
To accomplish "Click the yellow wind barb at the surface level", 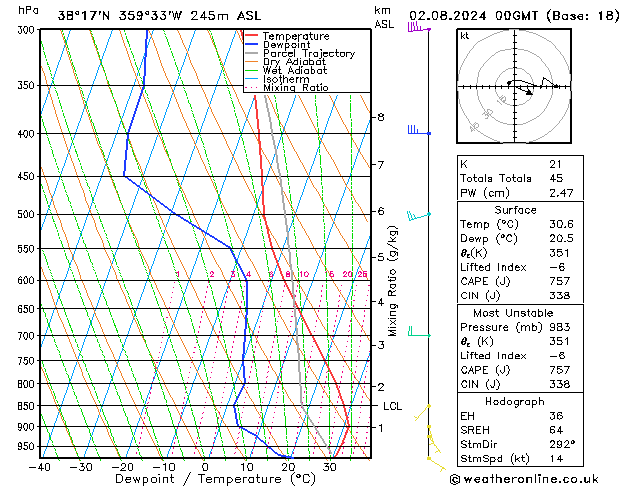I will point(436,464).
